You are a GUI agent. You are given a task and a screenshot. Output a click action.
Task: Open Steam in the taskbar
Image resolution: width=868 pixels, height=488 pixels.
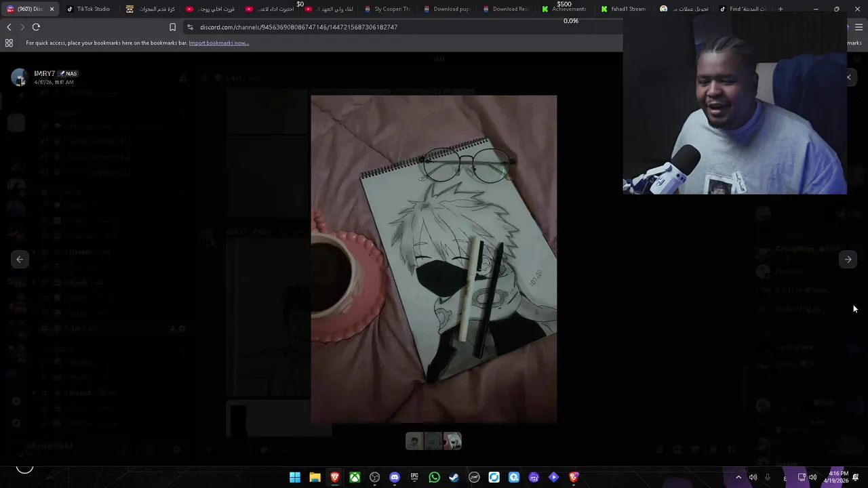click(x=454, y=477)
